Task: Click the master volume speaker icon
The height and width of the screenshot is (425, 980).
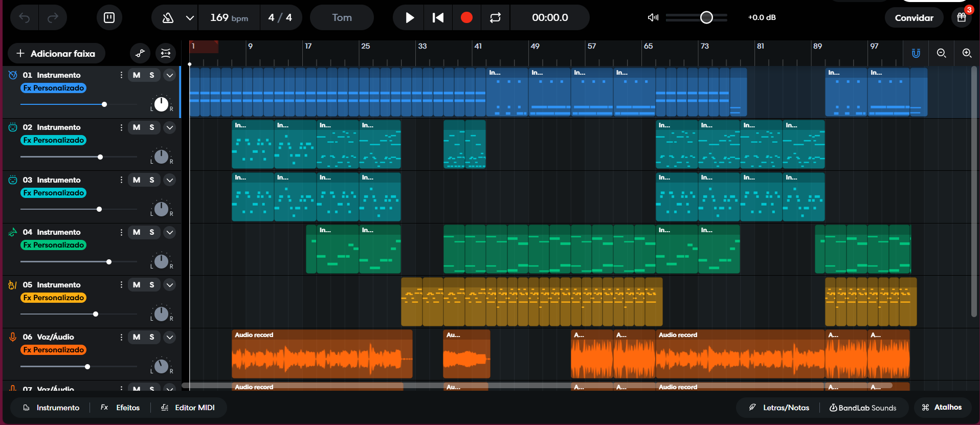Action: point(653,18)
